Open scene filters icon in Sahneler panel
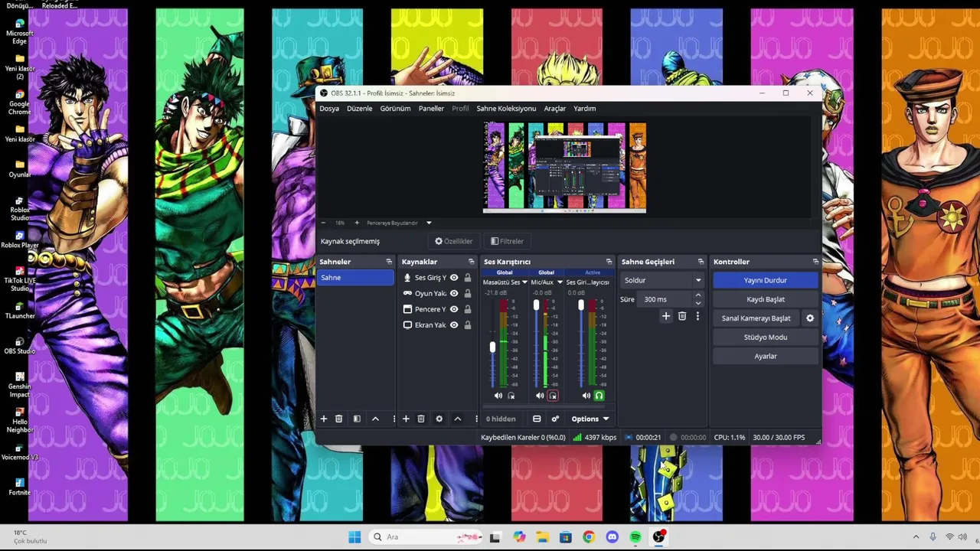980x551 pixels. pyautogui.click(x=357, y=419)
